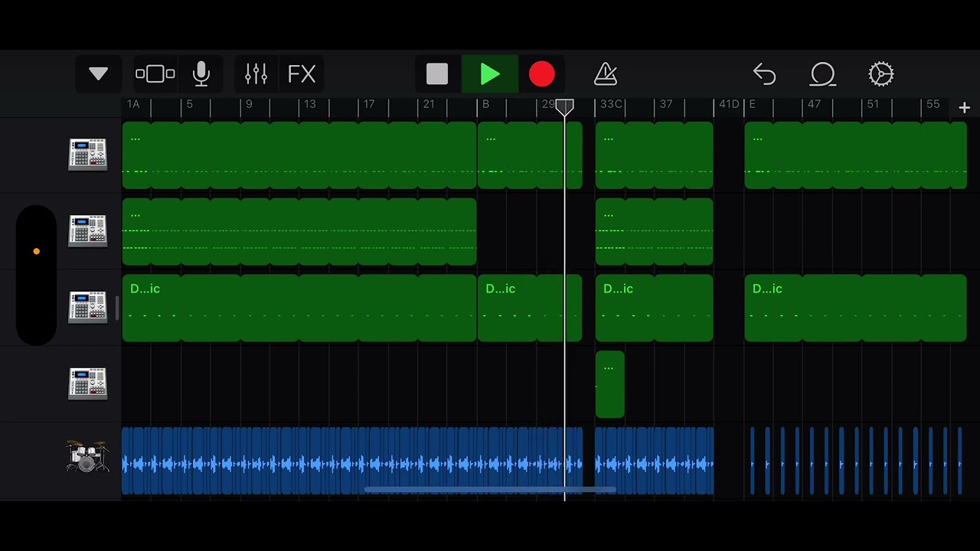Undo the last action
This screenshot has height=551, width=980.
pos(764,74)
